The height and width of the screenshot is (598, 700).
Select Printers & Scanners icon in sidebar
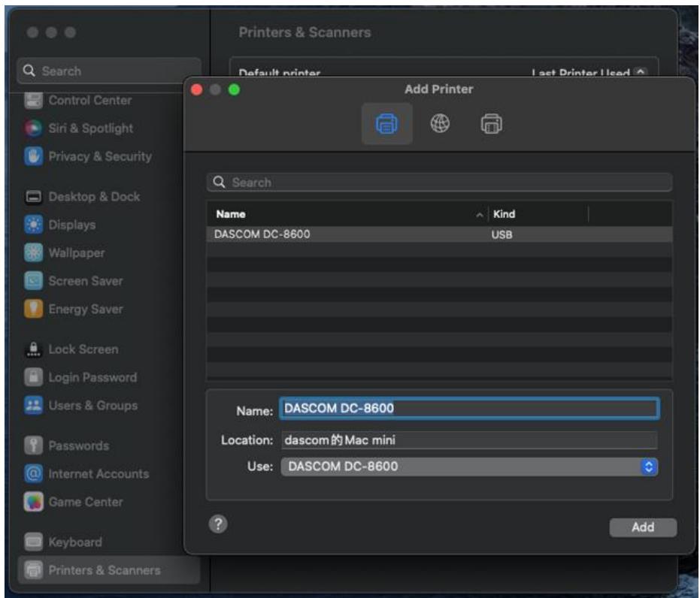click(33, 570)
